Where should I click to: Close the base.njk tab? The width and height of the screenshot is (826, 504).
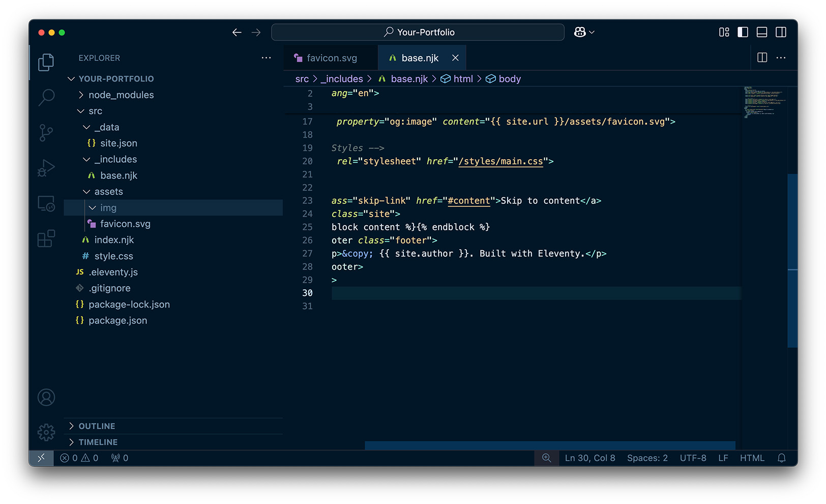coord(455,58)
